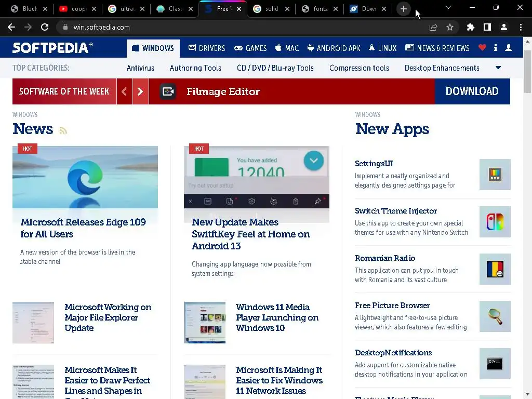Image resolution: width=532 pixels, height=399 pixels.
Task: Share this page via share icon
Action: click(x=433, y=27)
